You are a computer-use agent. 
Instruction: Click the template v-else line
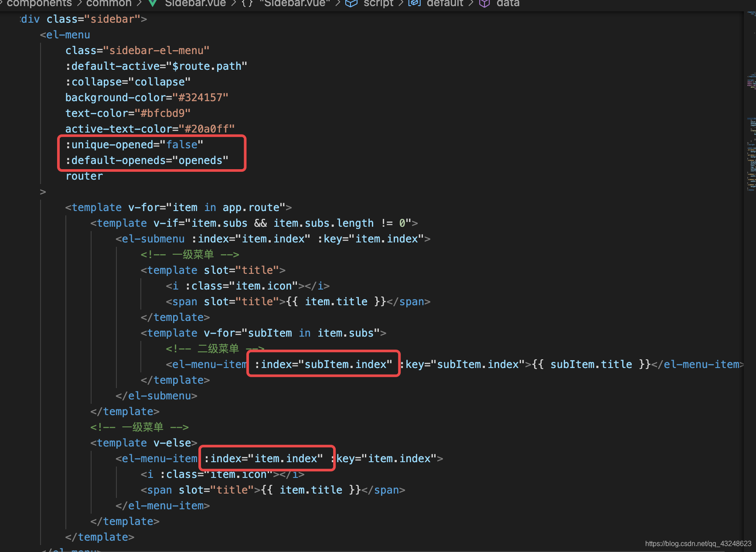[x=144, y=443]
